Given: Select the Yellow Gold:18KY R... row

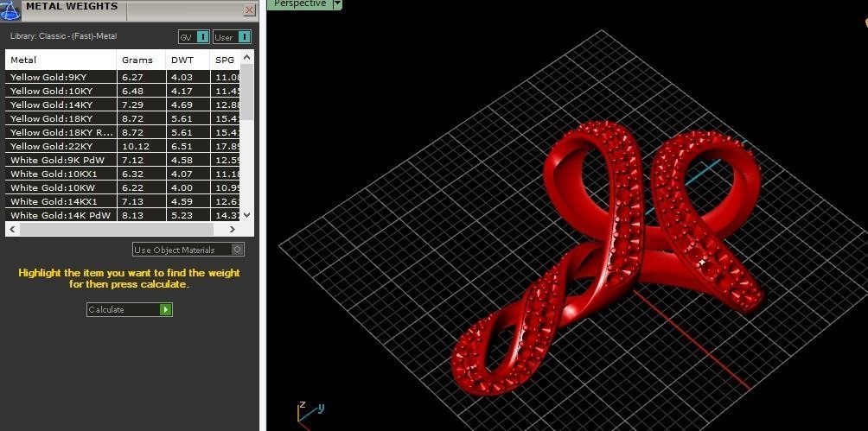Looking at the screenshot, I should pyautogui.click(x=123, y=132).
